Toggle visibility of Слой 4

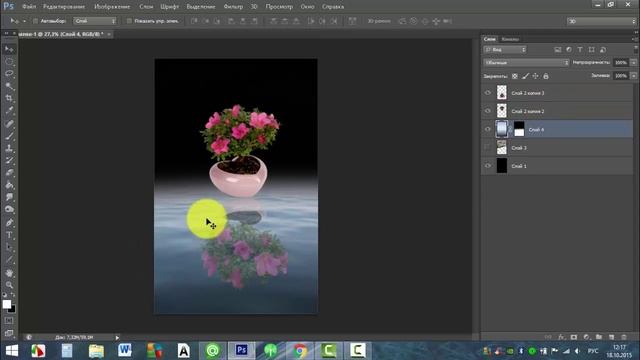[x=488, y=129]
